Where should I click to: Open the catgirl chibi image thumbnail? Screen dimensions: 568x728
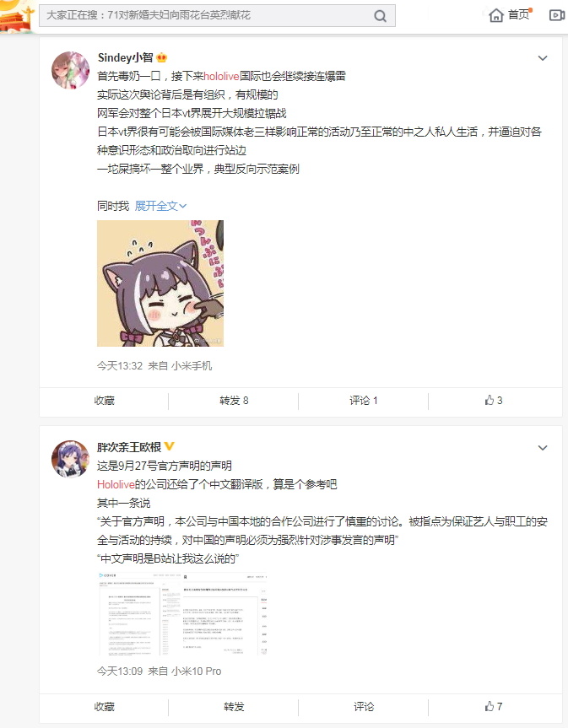(x=160, y=283)
